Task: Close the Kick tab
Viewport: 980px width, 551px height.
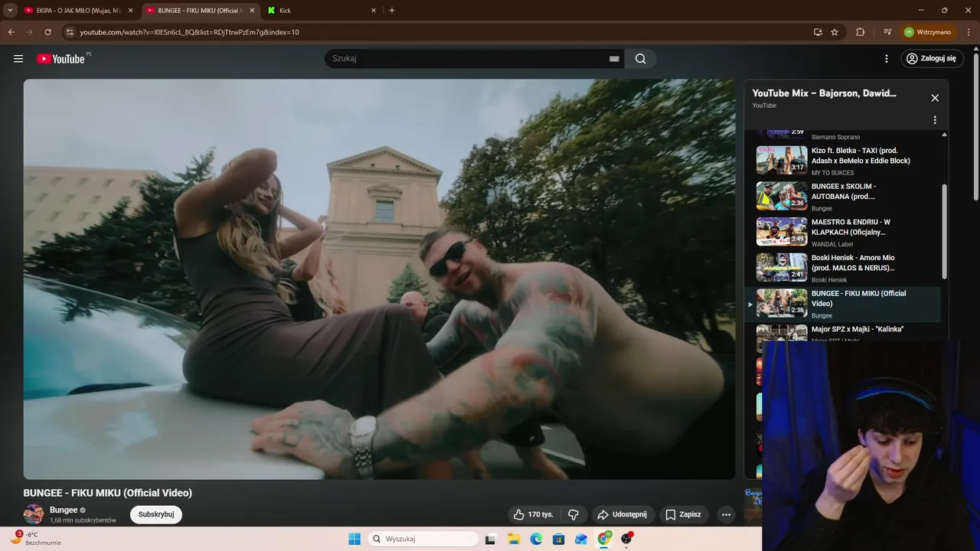Action: (374, 11)
